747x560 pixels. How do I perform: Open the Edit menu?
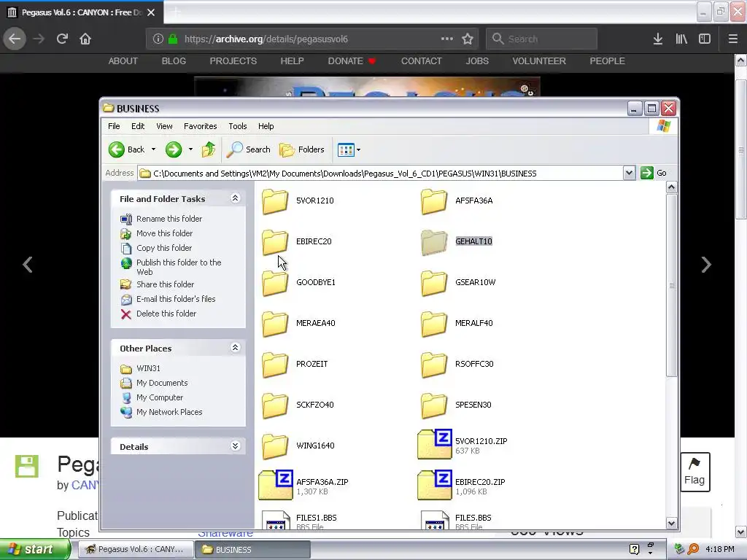click(x=138, y=126)
